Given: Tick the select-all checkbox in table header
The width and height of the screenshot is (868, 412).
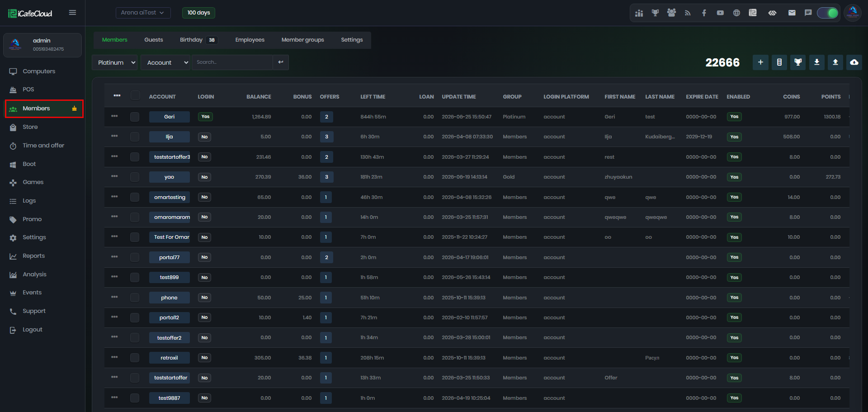Looking at the screenshot, I should click(135, 95).
